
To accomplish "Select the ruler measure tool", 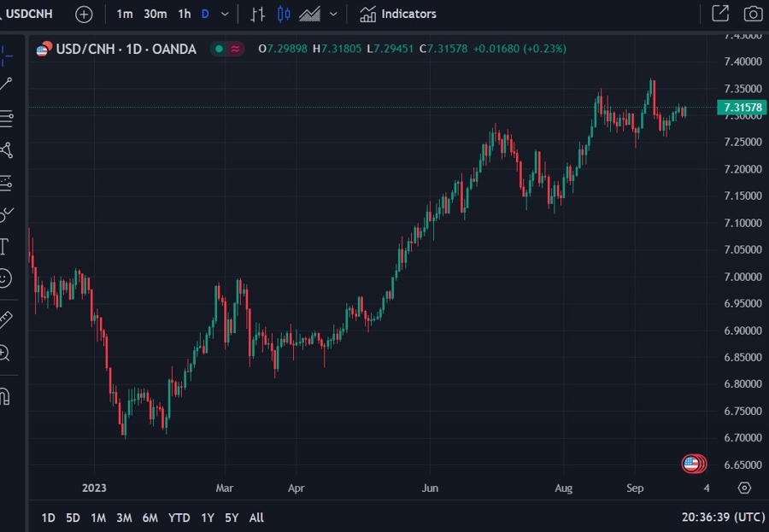I will point(5,319).
